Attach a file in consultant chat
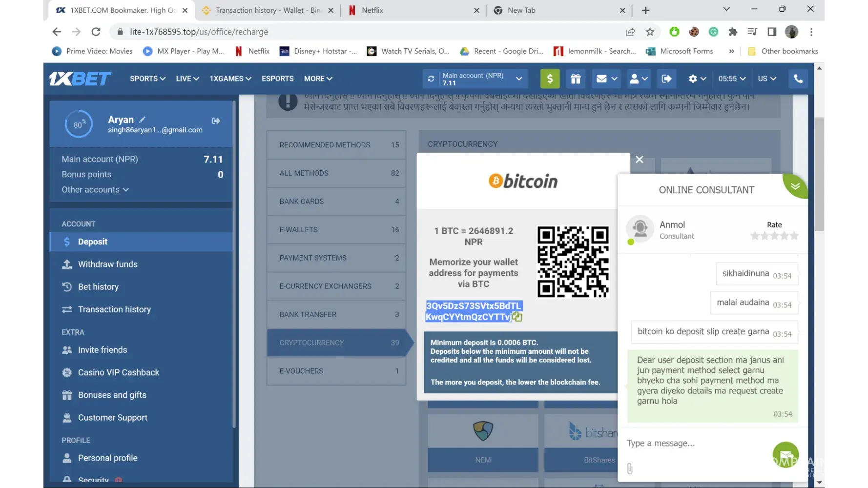This screenshot has height=488, width=868. pyautogui.click(x=630, y=468)
